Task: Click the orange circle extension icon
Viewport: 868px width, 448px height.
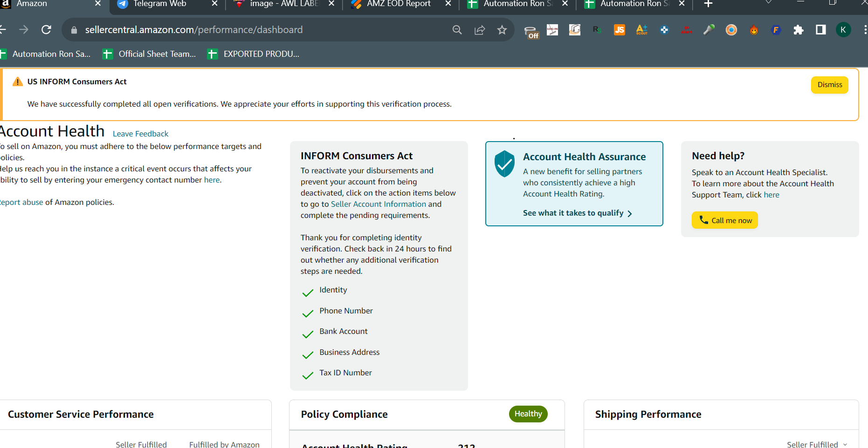Action: tap(731, 30)
